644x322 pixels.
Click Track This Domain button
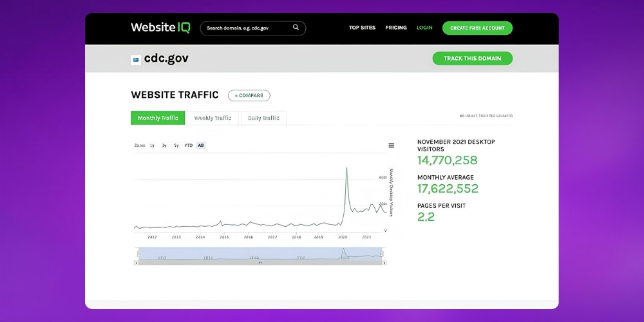(x=472, y=59)
